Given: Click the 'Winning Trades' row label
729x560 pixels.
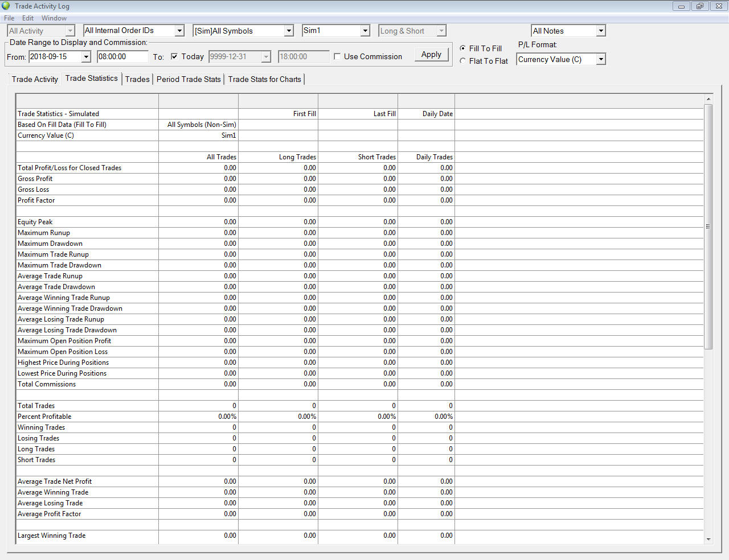Looking at the screenshot, I should click(41, 427).
